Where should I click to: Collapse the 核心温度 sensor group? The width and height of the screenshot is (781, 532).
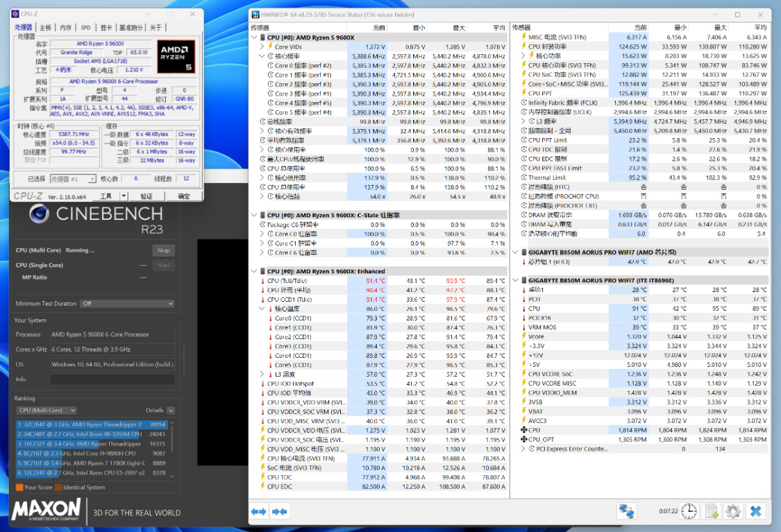(262, 309)
